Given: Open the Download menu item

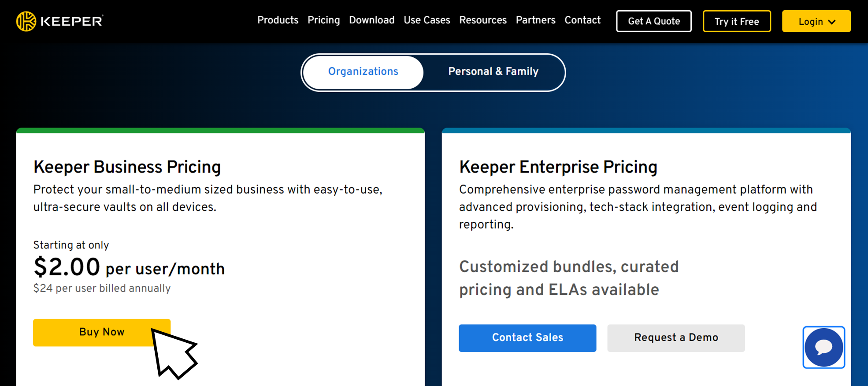Looking at the screenshot, I should pos(372,20).
